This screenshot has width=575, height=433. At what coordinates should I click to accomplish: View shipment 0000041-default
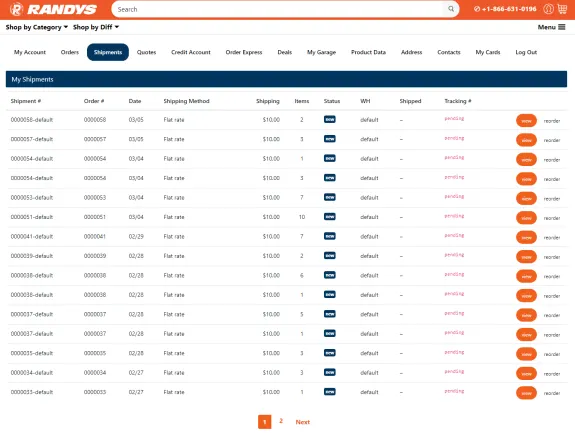click(x=526, y=237)
